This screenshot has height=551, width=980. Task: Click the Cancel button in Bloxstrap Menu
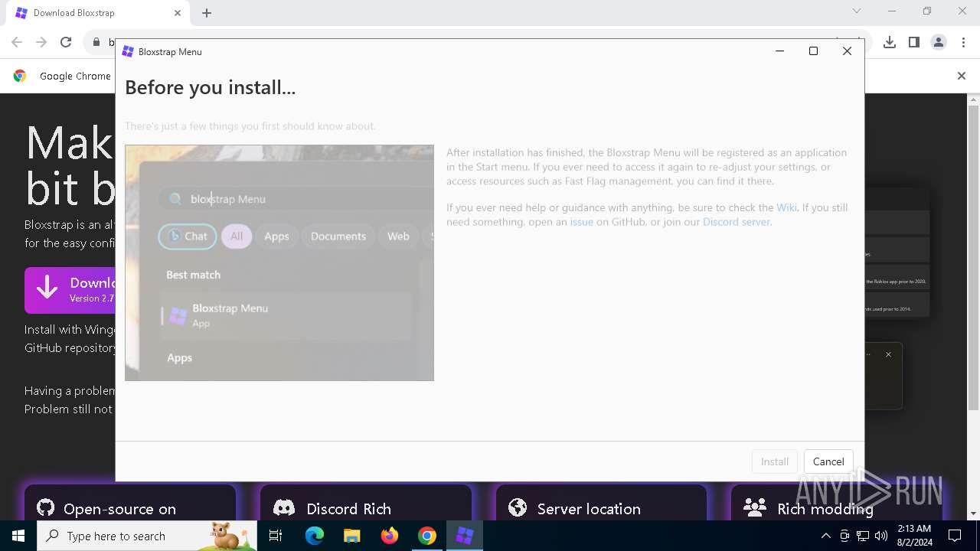tap(828, 461)
